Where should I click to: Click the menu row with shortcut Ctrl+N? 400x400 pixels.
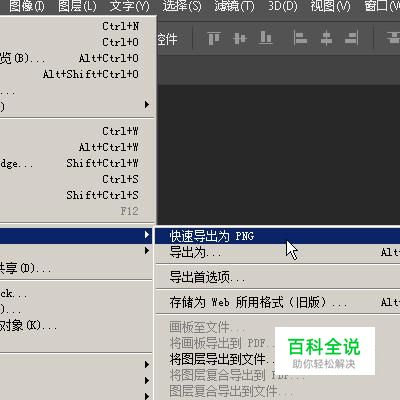tap(77, 26)
